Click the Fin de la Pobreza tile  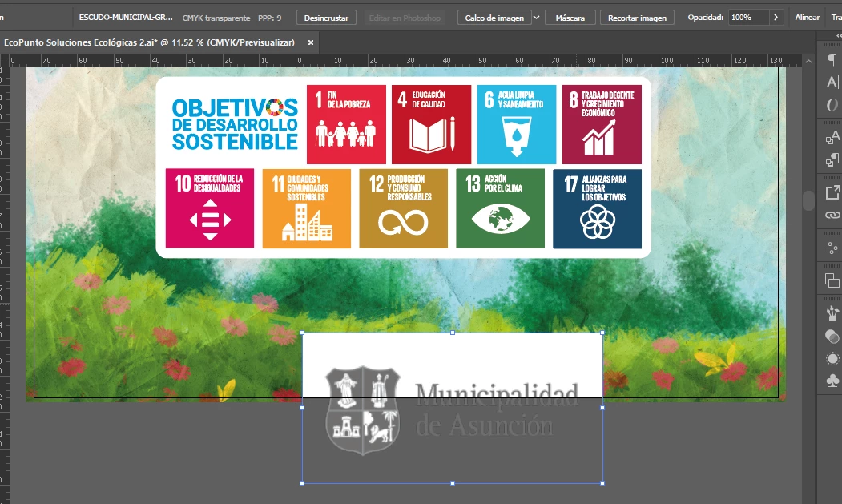(x=346, y=124)
